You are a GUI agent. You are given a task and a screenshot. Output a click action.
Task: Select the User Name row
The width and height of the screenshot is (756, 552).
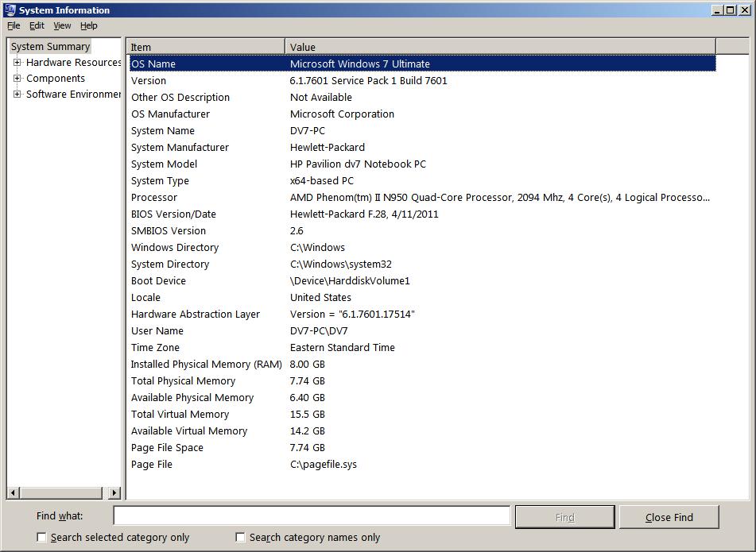(423, 331)
